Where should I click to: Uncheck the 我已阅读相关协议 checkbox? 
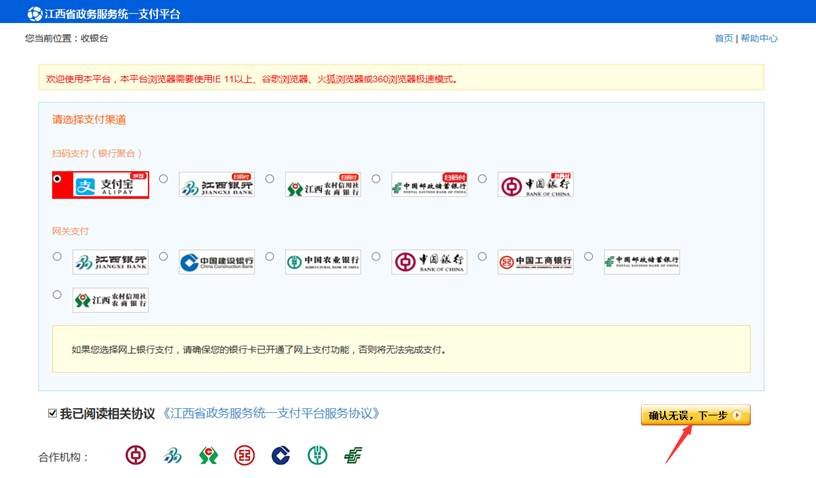point(52,414)
